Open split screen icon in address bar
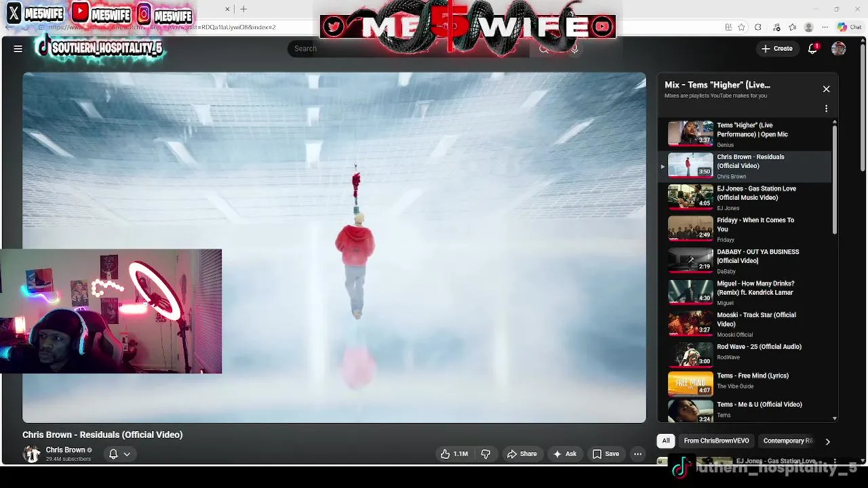 click(x=728, y=27)
